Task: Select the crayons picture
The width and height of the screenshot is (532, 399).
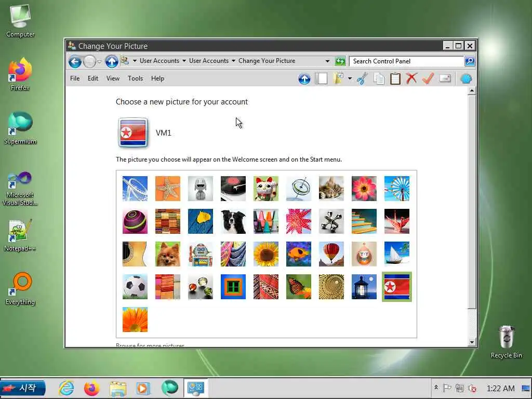Action: 266,221
